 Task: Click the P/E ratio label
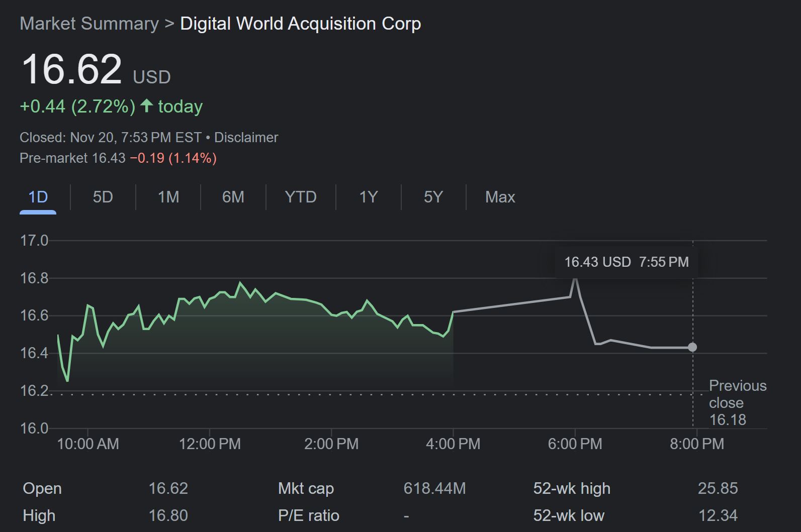point(308,516)
